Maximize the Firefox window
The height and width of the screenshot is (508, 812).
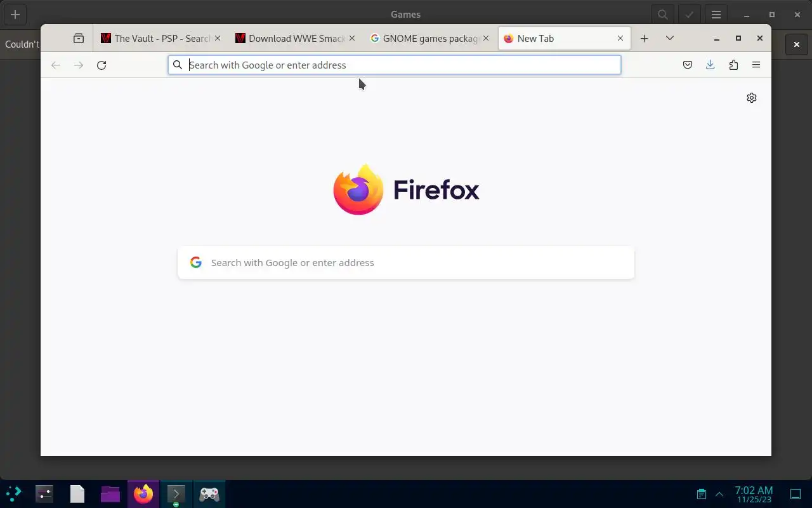click(738, 38)
